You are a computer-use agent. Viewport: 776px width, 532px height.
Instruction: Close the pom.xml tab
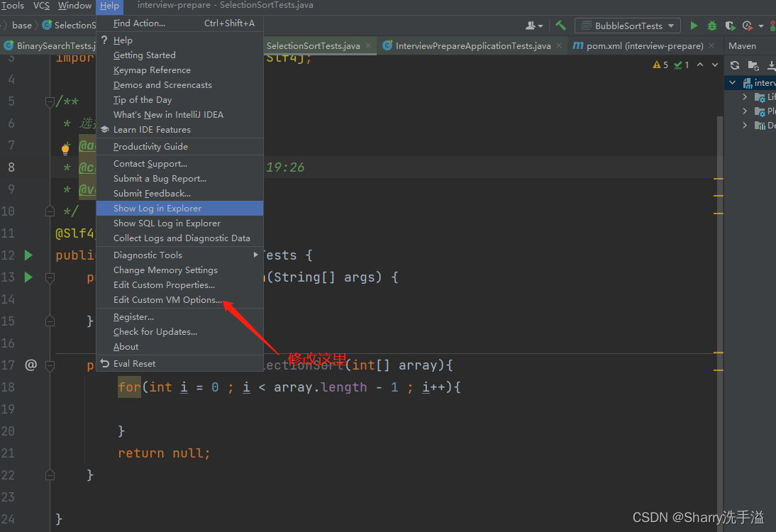click(x=711, y=45)
